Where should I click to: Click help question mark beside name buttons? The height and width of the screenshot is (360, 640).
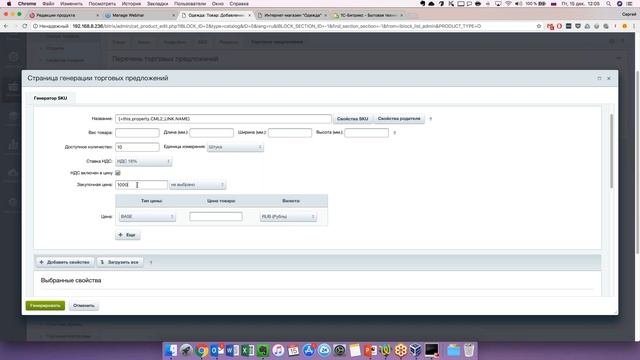[x=430, y=119]
